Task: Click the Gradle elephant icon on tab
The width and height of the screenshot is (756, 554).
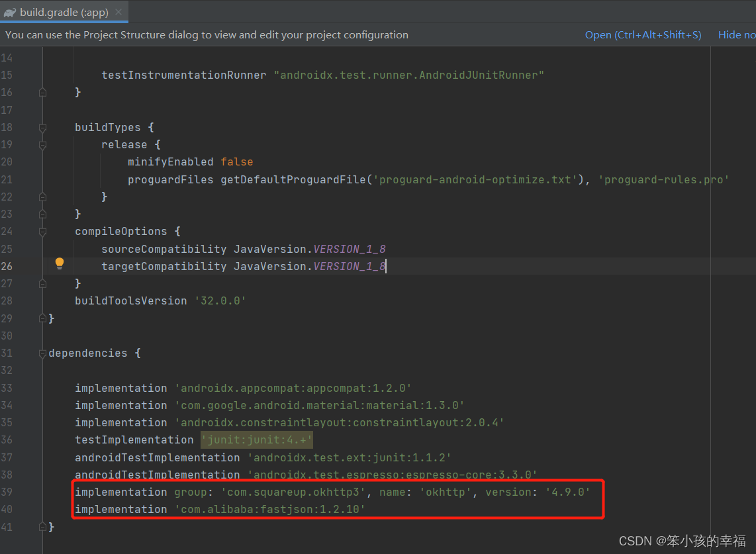Action: 10,13
